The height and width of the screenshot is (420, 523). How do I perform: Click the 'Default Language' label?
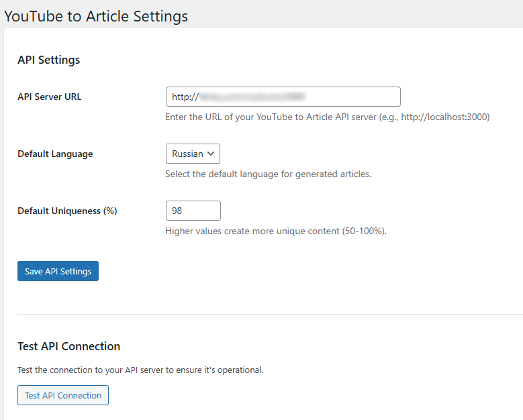click(55, 154)
